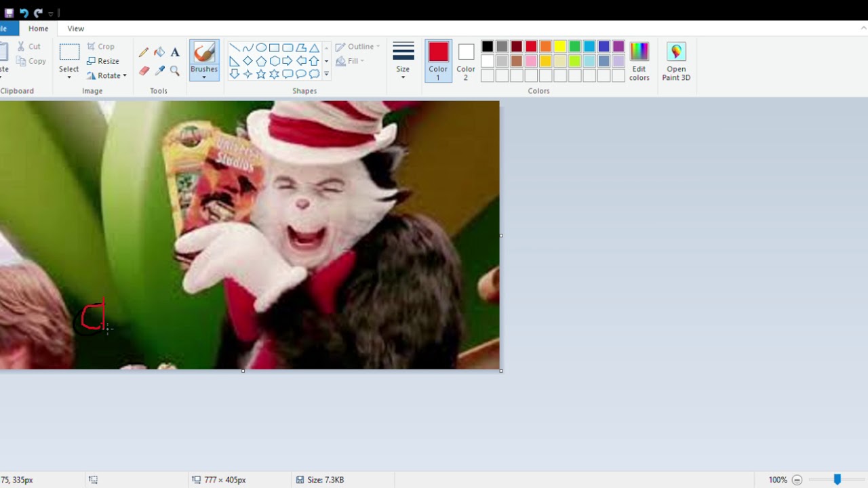Select the Color picker eyedropper tool
This screenshot has width=868, height=488.
[159, 70]
